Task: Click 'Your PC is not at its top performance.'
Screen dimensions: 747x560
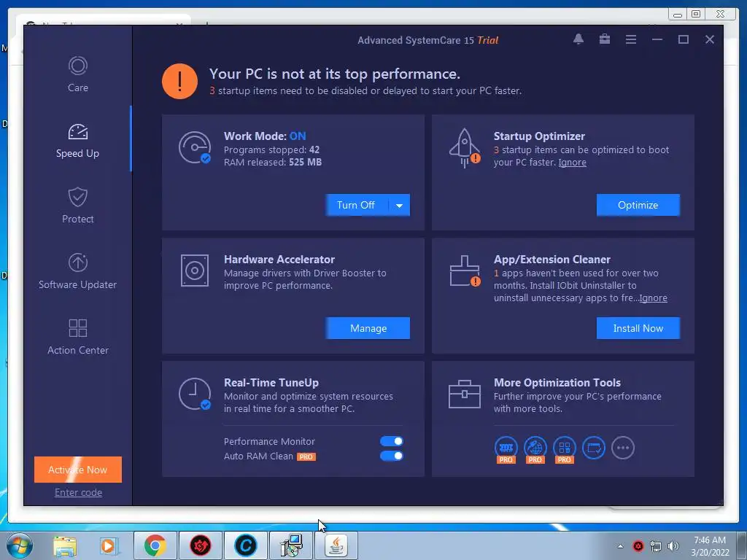Action: pos(334,74)
